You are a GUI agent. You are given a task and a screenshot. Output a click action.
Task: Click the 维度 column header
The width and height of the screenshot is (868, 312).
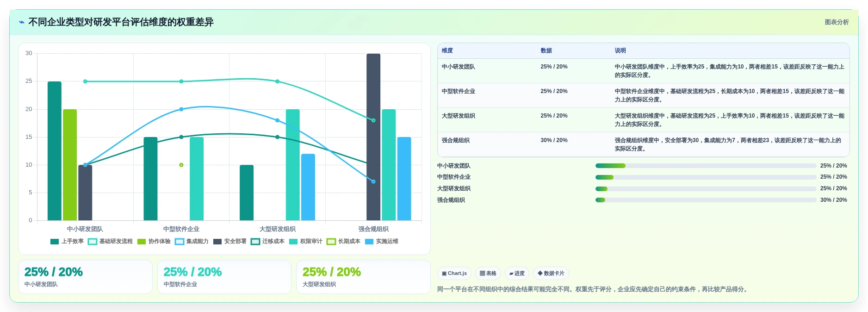447,50
